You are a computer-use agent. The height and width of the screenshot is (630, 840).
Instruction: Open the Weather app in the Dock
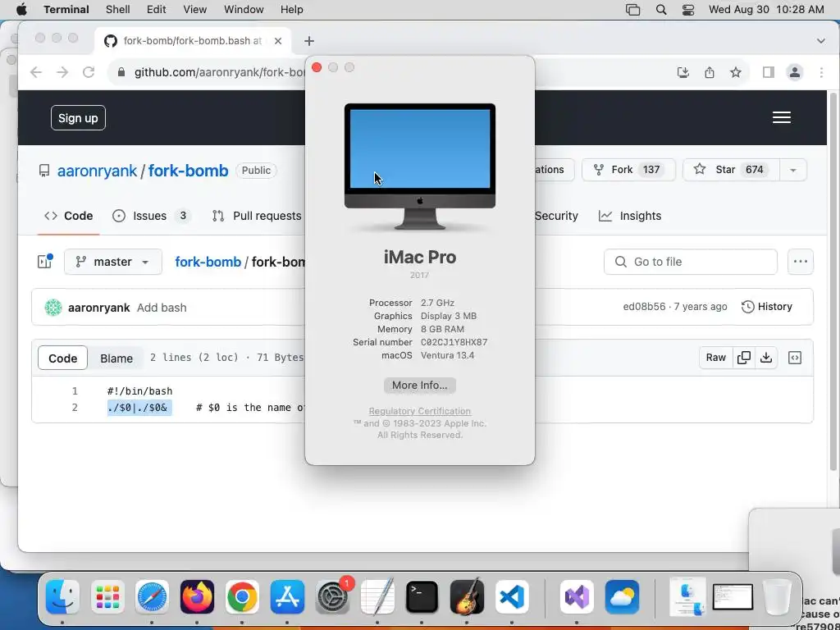pyautogui.click(x=622, y=597)
